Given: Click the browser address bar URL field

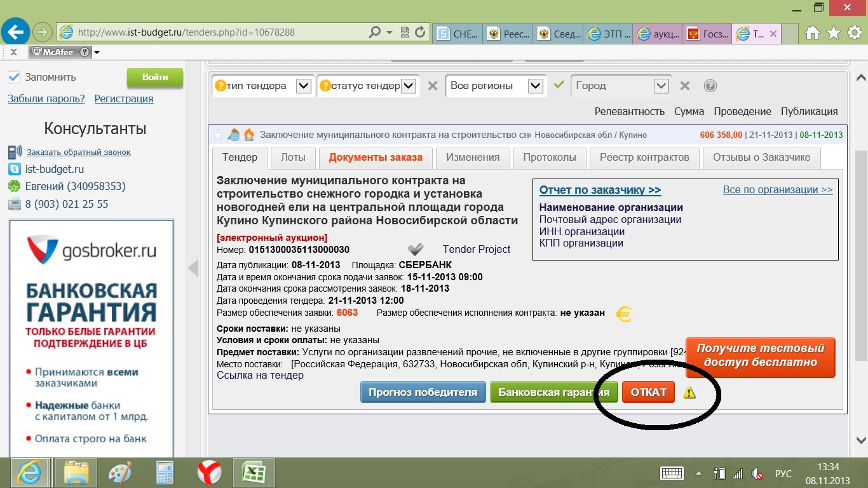Looking at the screenshot, I should coord(216,32).
